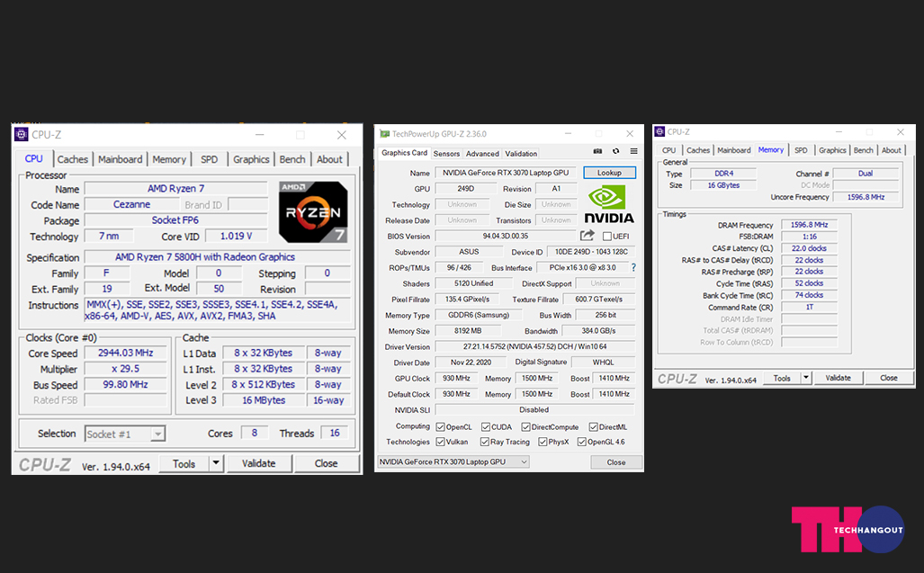Click the Driver Date value "Nov 22, 2020"
Image resolution: width=924 pixels, height=573 pixels.
[x=471, y=363]
